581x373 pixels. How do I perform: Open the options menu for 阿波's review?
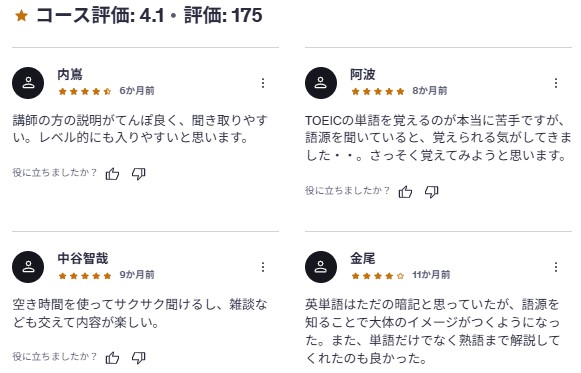pyautogui.click(x=556, y=83)
